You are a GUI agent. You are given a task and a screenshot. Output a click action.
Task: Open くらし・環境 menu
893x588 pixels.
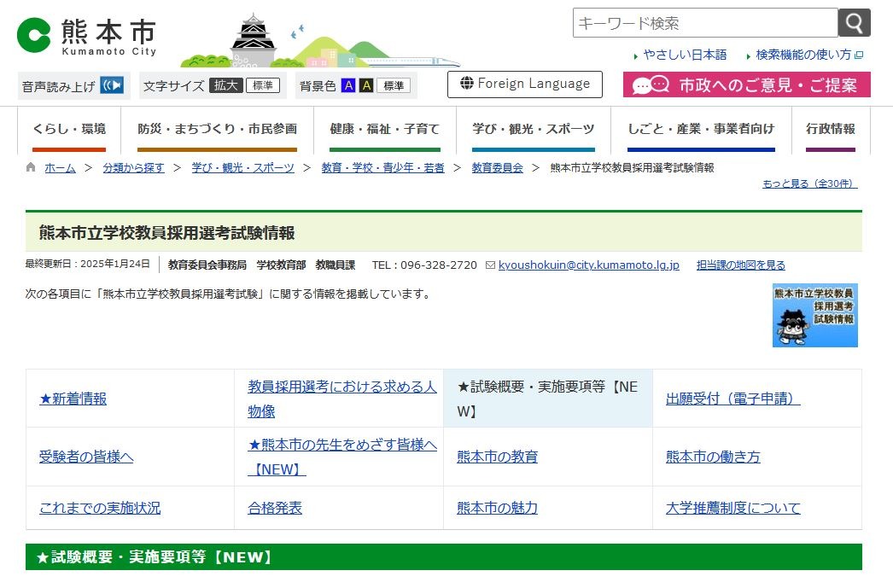pos(69,130)
